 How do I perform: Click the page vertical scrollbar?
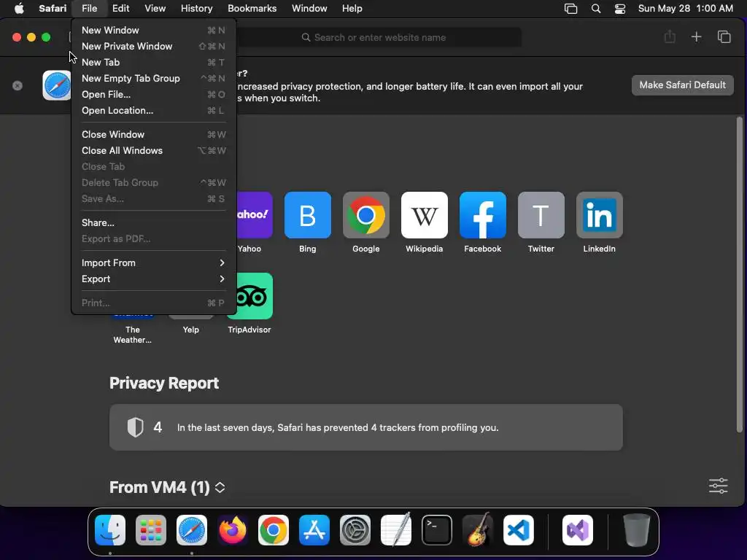740,274
